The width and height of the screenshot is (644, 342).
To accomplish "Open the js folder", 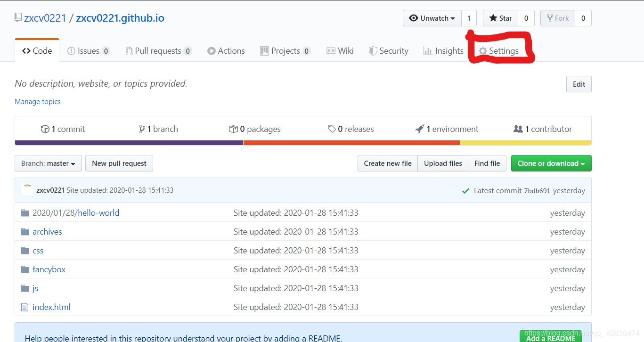I will coord(35,288).
